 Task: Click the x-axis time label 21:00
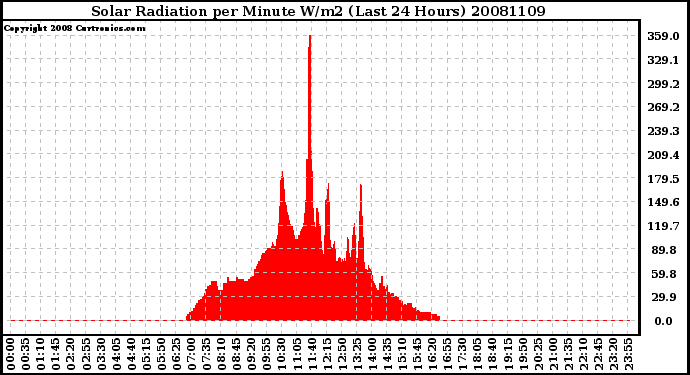[553, 354]
